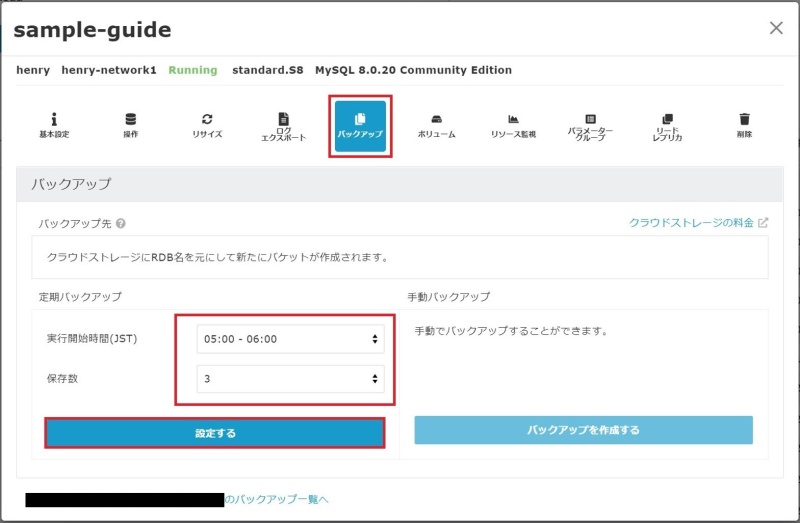Screen dimensions: 800x523
Task: Click the 操作 database icon
Action: pos(131,125)
